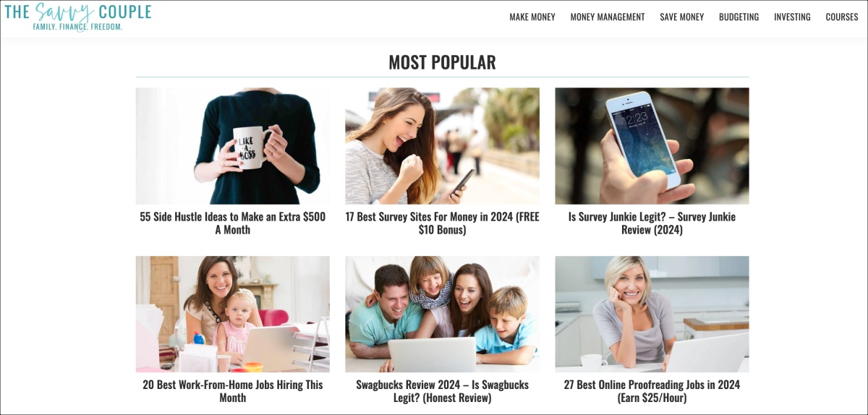868x415 pixels.
Task: Open the cheering woman with phone image
Action: (442, 146)
